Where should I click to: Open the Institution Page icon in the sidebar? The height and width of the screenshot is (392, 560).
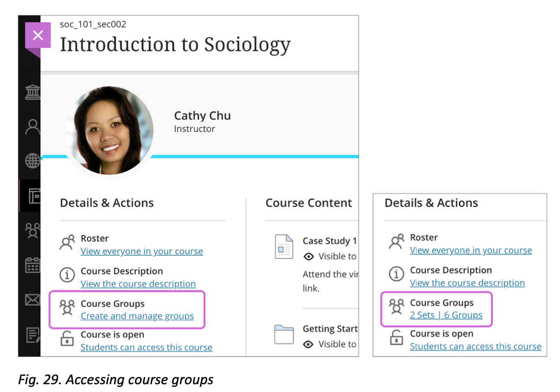coord(32,92)
